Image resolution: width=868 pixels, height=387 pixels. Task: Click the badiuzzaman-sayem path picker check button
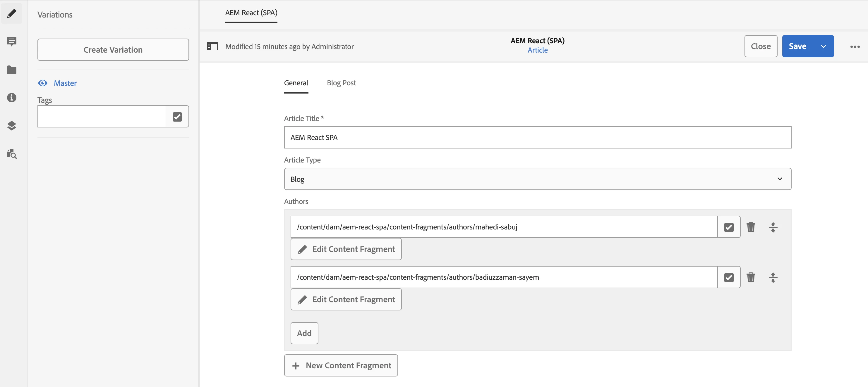728,278
